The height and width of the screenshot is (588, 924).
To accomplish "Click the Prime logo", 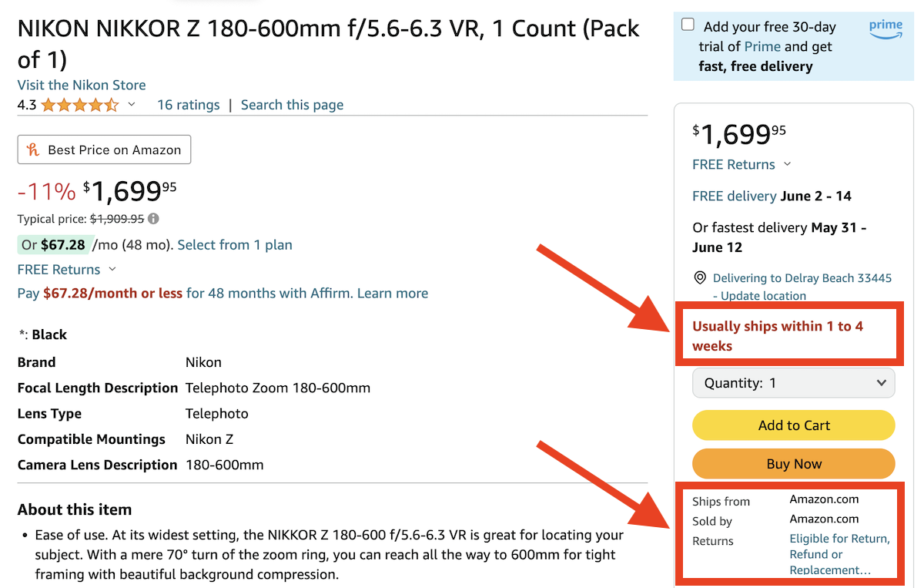I will tap(885, 29).
